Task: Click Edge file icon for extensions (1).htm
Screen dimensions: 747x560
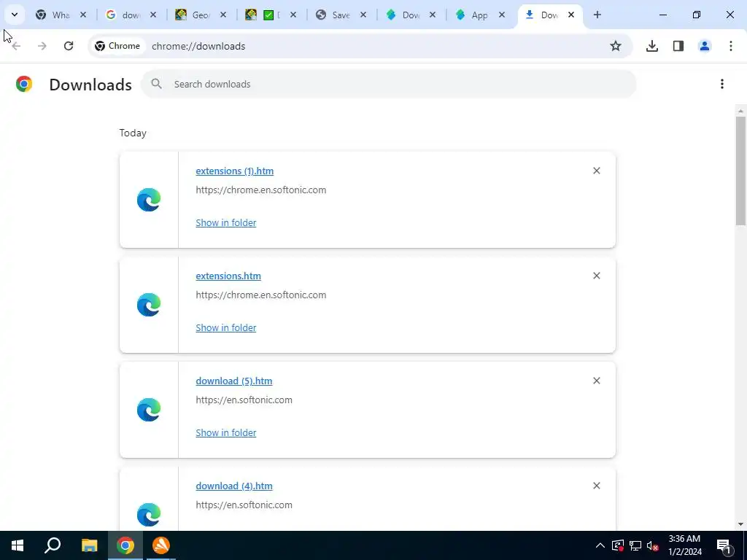Action: point(149,200)
